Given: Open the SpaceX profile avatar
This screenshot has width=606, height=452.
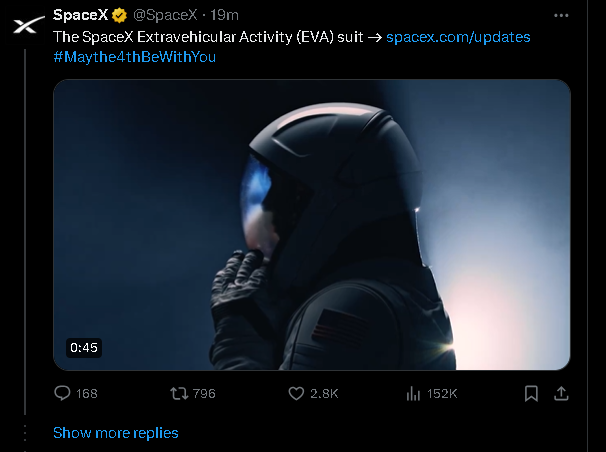Looking at the screenshot, I should coord(27,25).
